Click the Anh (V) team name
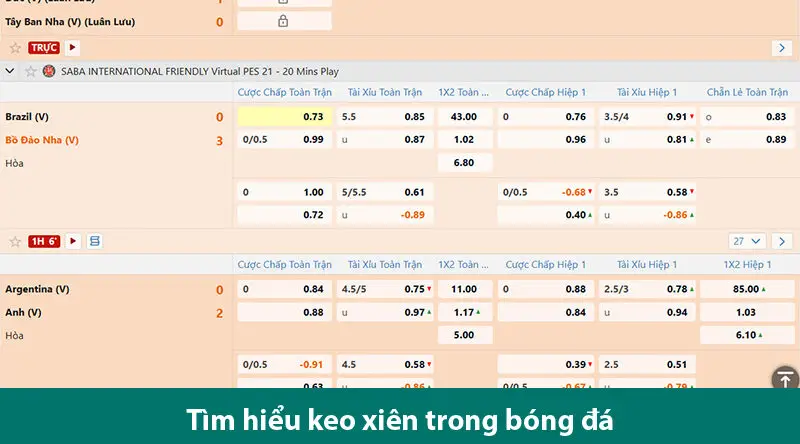Screen dimensions: 800x444 point(23,312)
